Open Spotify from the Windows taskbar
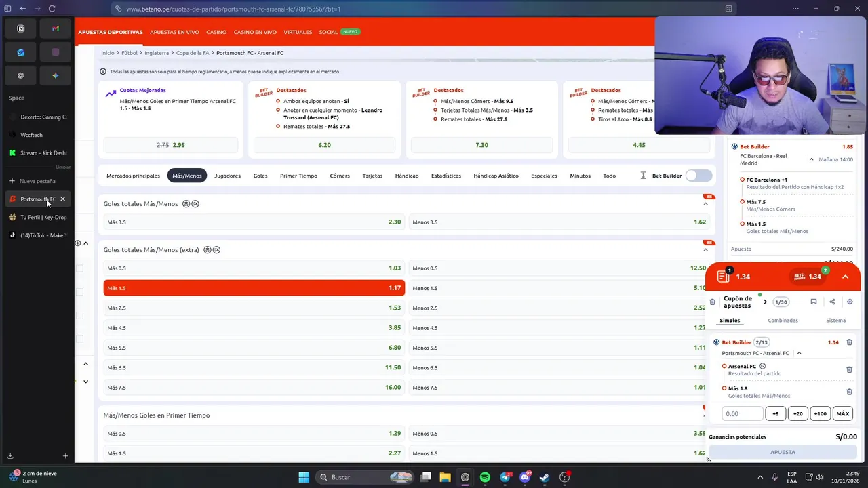 [485, 477]
